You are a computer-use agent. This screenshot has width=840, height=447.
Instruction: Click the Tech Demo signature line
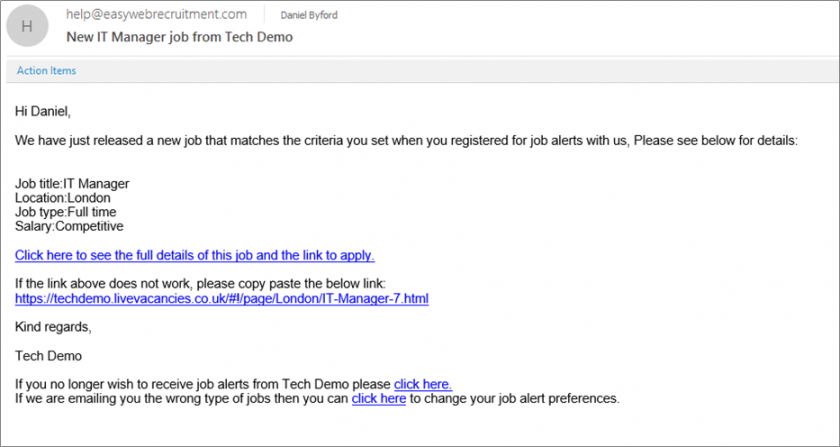click(x=48, y=356)
